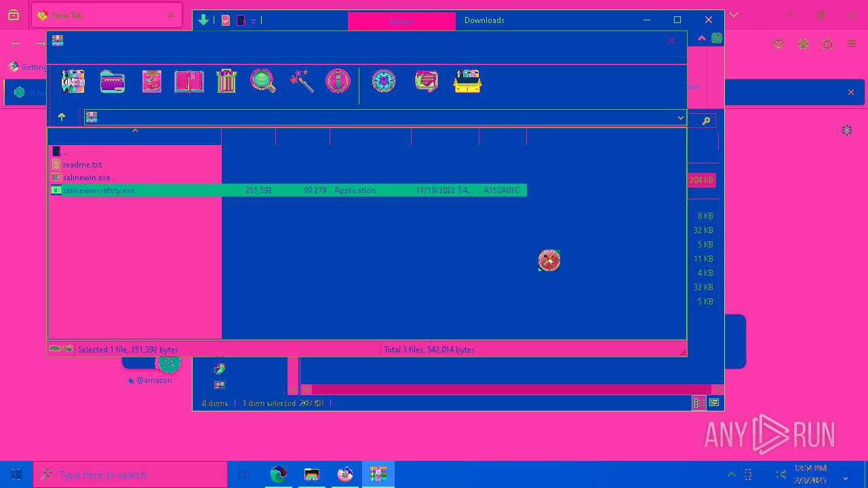The height and width of the screenshot is (488, 868).
Task: Show hidden system tray icons
Action: (x=731, y=474)
